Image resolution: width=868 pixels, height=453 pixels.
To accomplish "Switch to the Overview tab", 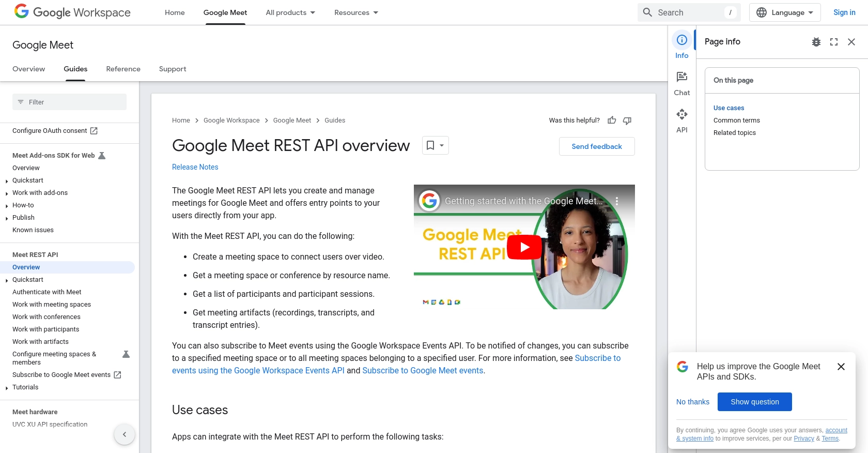I will tap(29, 69).
